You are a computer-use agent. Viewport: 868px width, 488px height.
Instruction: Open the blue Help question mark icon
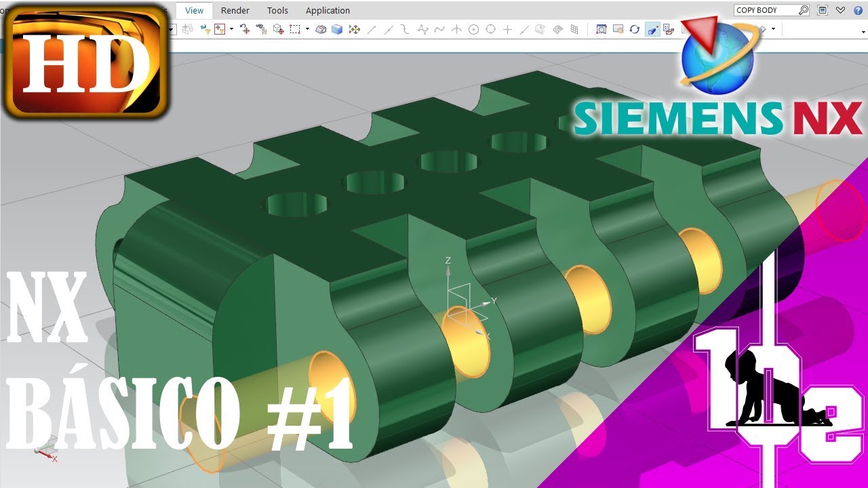coord(858,10)
